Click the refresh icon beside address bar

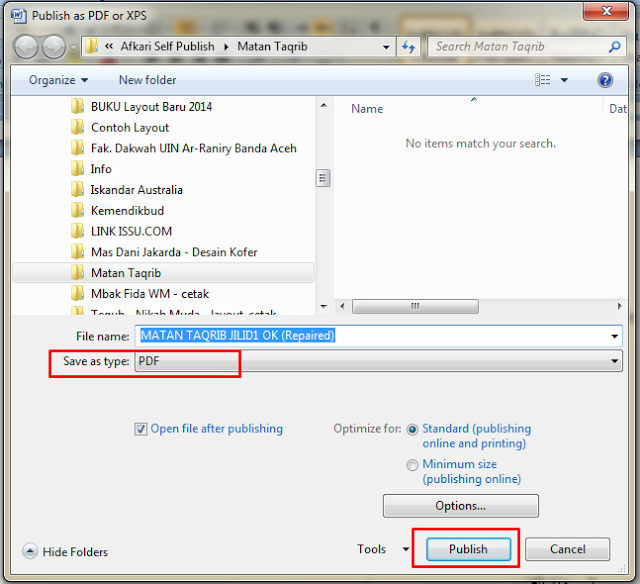(408, 47)
